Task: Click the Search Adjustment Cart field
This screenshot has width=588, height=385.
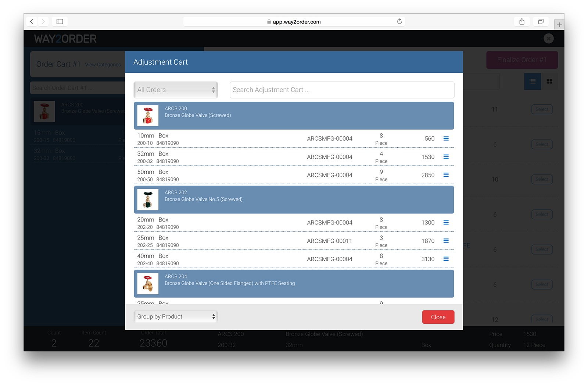Action: (342, 90)
